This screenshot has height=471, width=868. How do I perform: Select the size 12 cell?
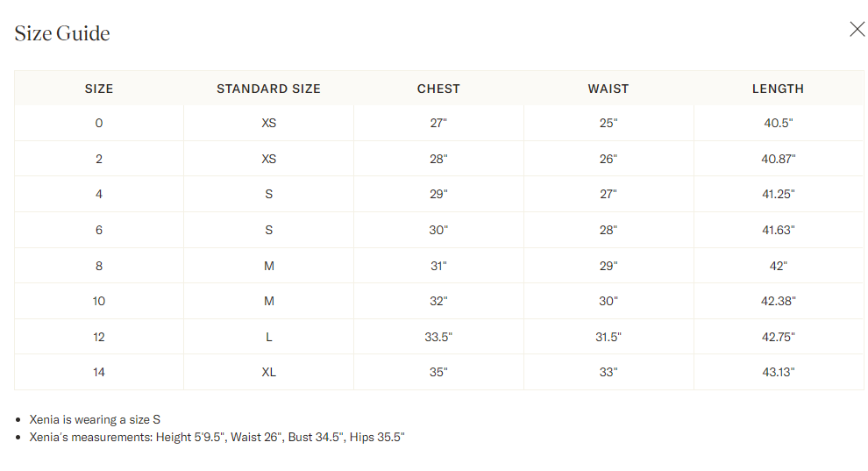[x=99, y=337]
